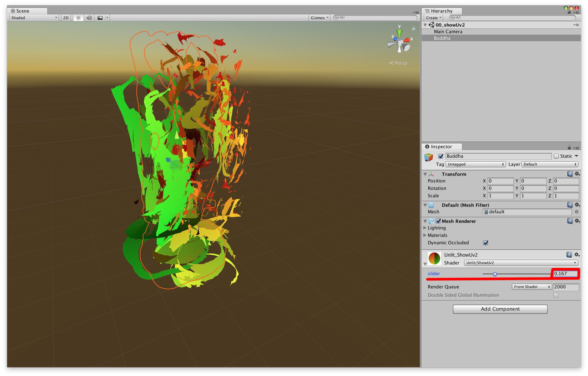The height and width of the screenshot is (376, 588).
Task: Select Buddha in the Hierarchy
Action: coord(442,38)
